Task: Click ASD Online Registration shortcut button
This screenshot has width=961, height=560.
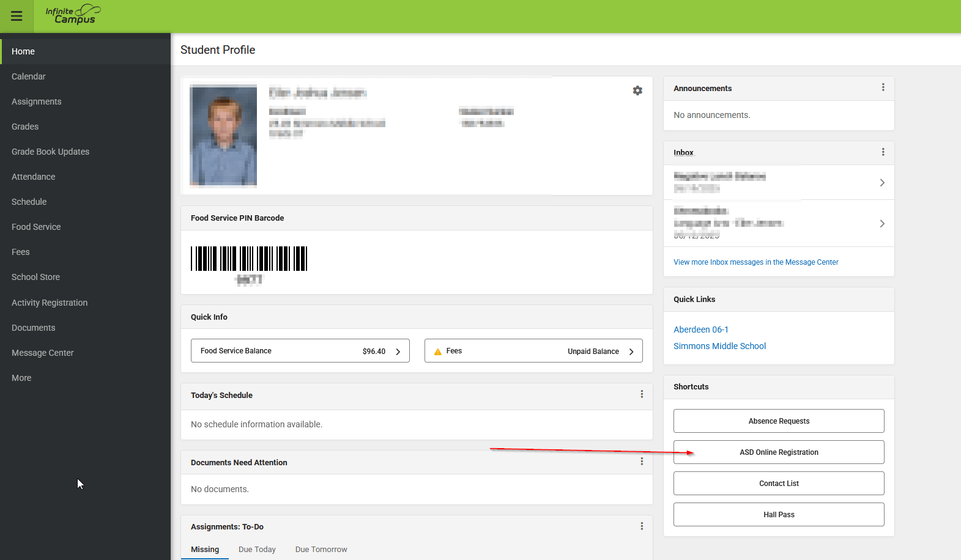Action: [x=779, y=452]
